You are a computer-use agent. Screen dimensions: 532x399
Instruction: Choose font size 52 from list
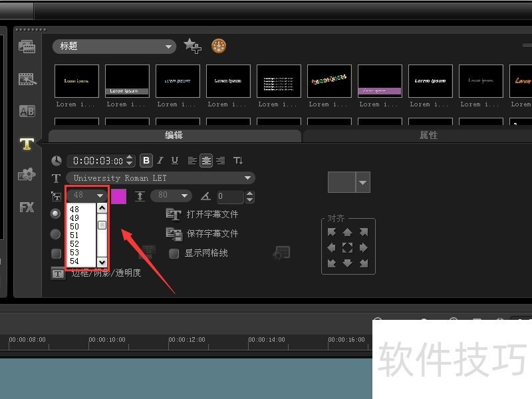click(74, 244)
